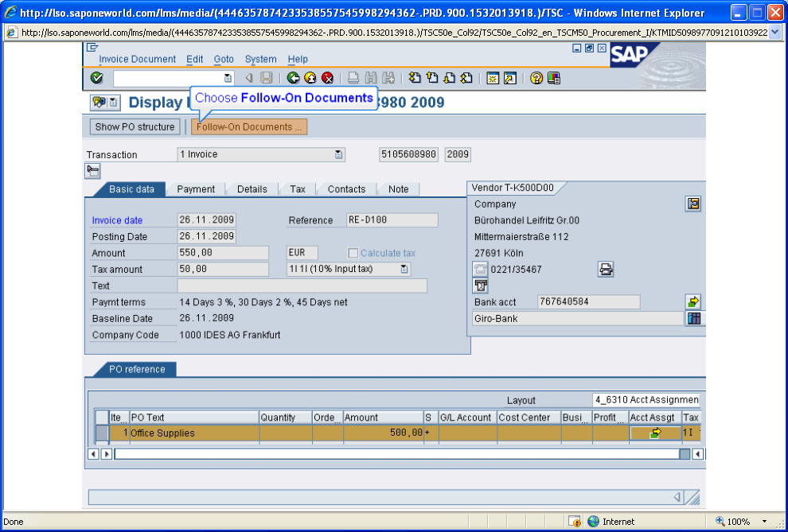Image resolution: width=788 pixels, height=532 pixels.
Task: Click the telephone icon beside 0221/35467
Action: [x=481, y=269]
